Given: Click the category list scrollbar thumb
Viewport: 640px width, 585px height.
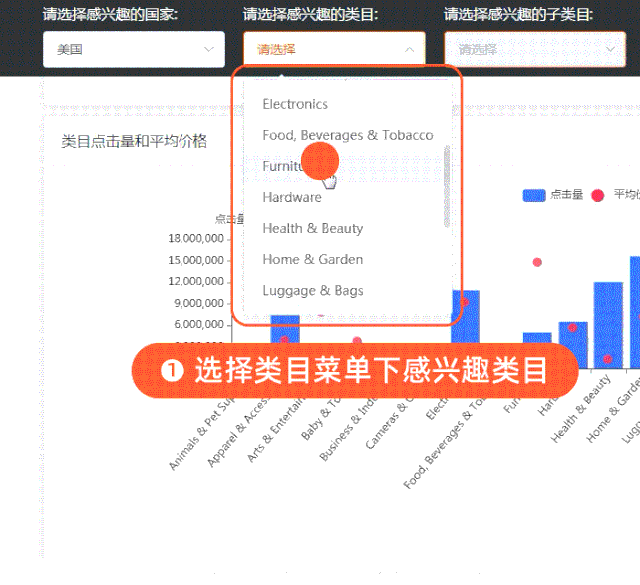Looking at the screenshot, I should [447, 187].
